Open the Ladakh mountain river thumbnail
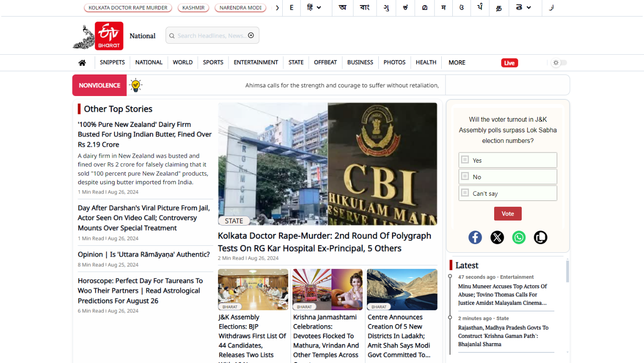The width and height of the screenshot is (644, 363). point(402,289)
